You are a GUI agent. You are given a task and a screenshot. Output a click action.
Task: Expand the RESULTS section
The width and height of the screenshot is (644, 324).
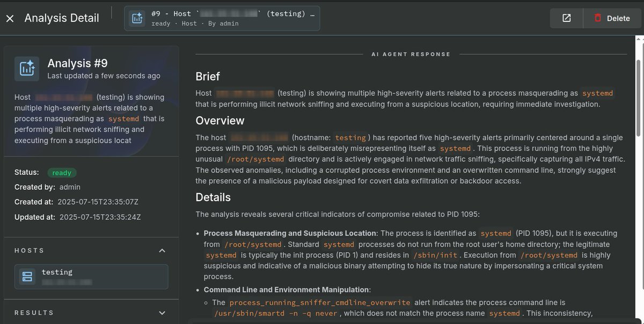(x=162, y=313)
